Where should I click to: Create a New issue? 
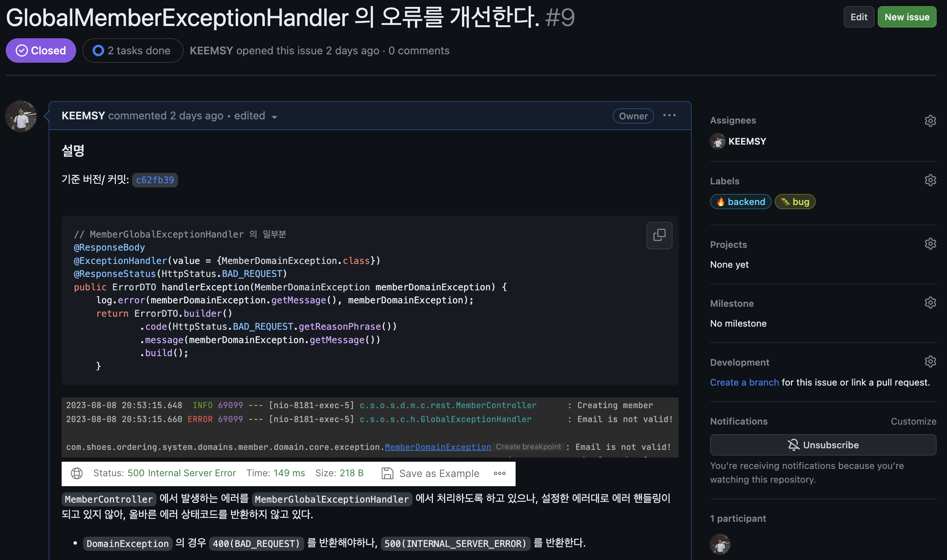point(907,17)
